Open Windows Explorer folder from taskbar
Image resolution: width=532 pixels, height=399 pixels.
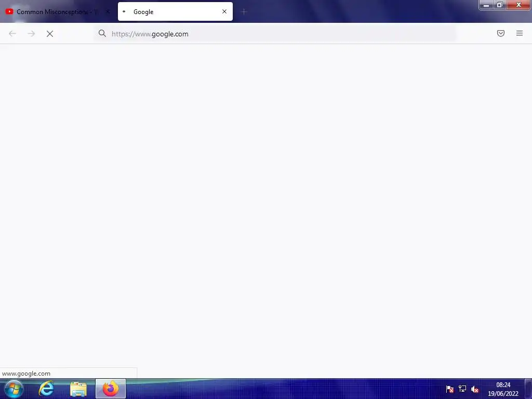(x=78, y=389)
